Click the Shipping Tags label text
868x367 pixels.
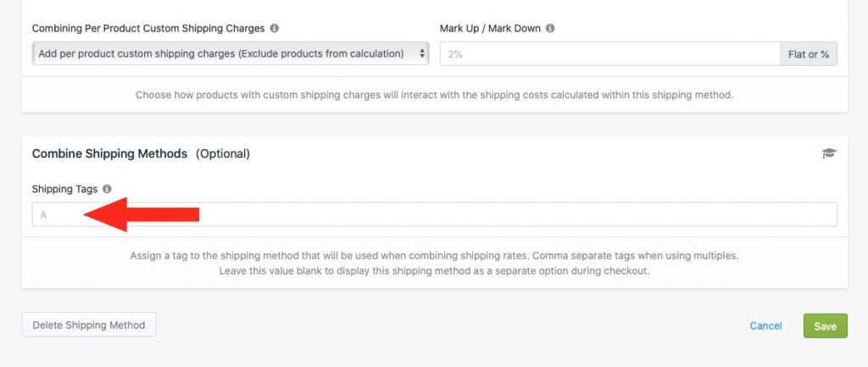coord(64,189)
